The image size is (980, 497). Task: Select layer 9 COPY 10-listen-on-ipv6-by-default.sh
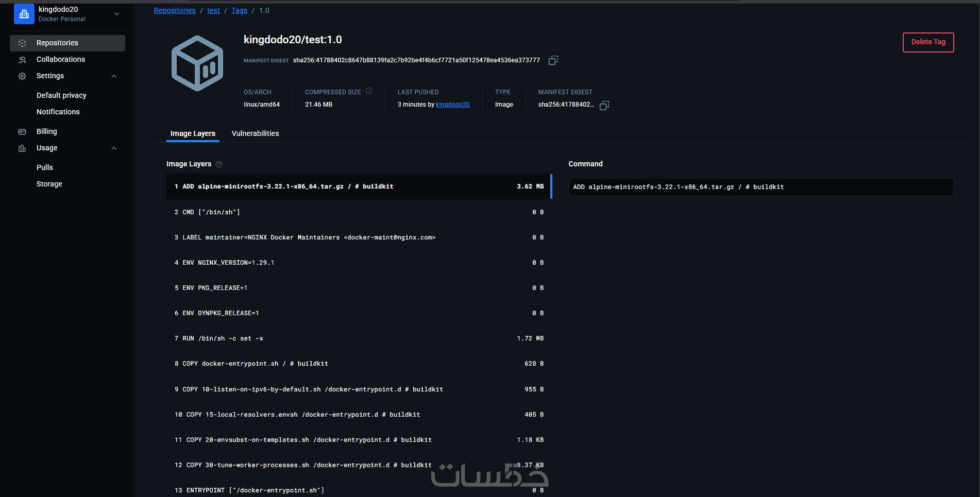point(359,389)
